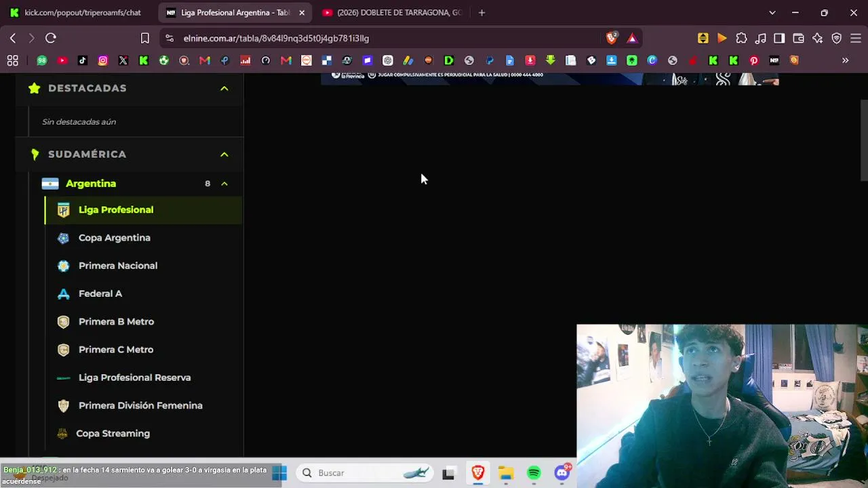The height and width of the screenshot is (488, 868).
Task: Open the Instagram bookmark
Action: click(x=103, y=60)
